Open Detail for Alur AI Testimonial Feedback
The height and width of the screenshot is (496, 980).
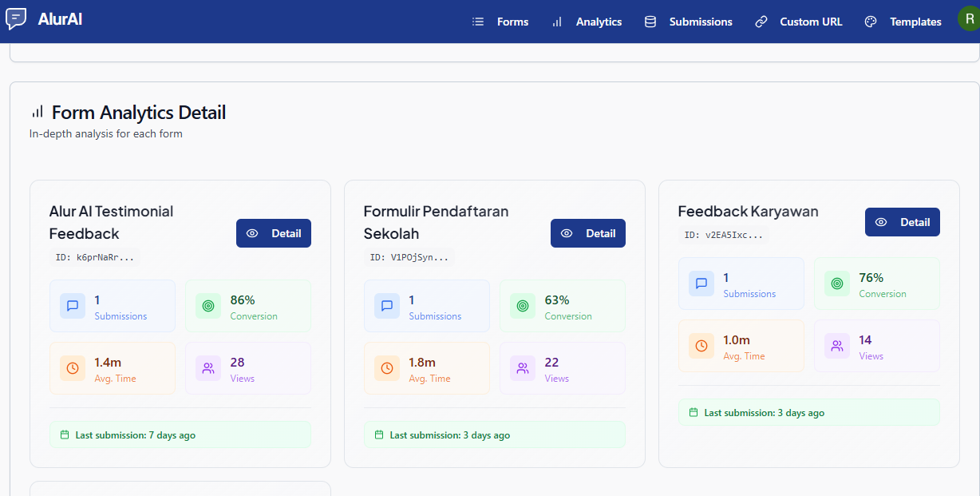274,233
